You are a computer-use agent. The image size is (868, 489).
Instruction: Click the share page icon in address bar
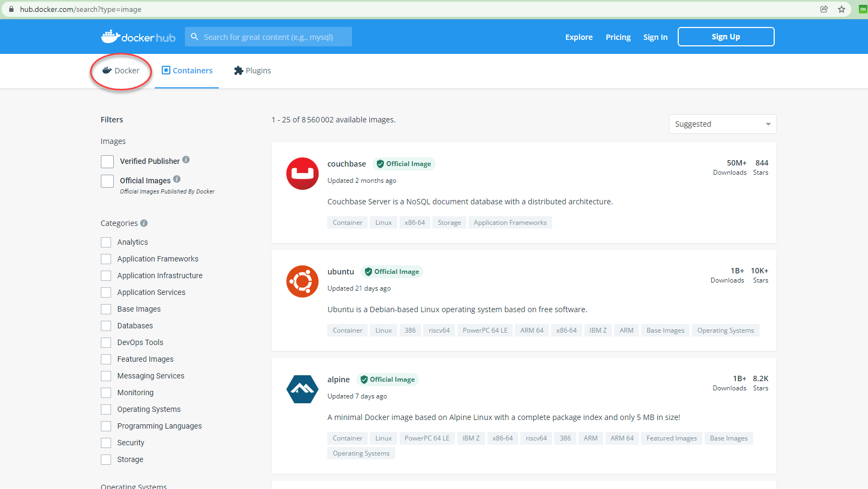pyautogui.click(x=824, y=9)
